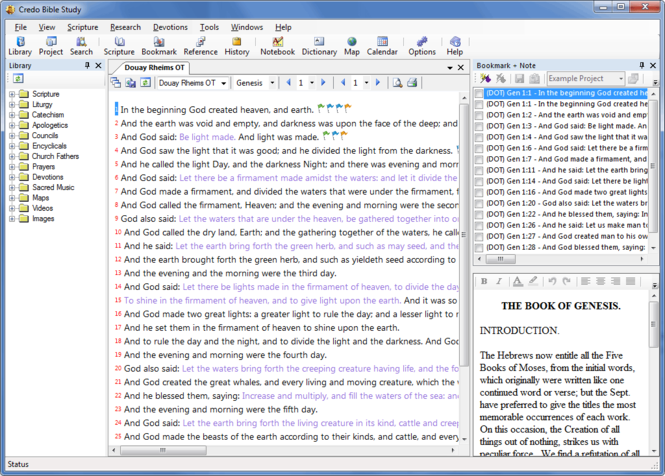
Task: Click the add bookmark wand icon
Action: 485,78
